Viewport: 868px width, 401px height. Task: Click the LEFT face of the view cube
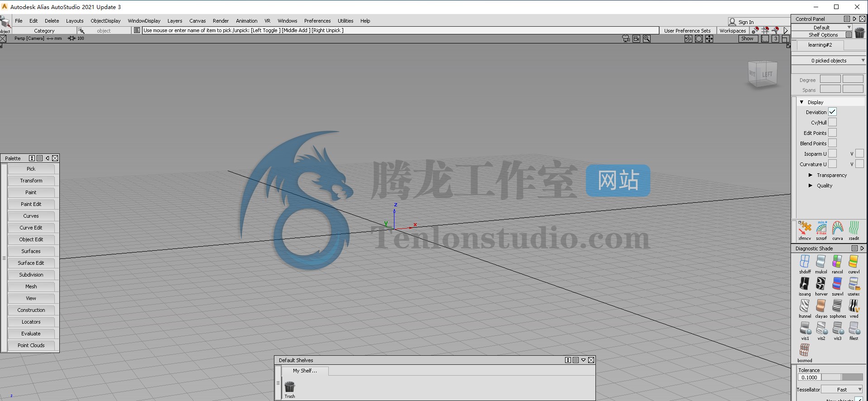tap(767, 75)
